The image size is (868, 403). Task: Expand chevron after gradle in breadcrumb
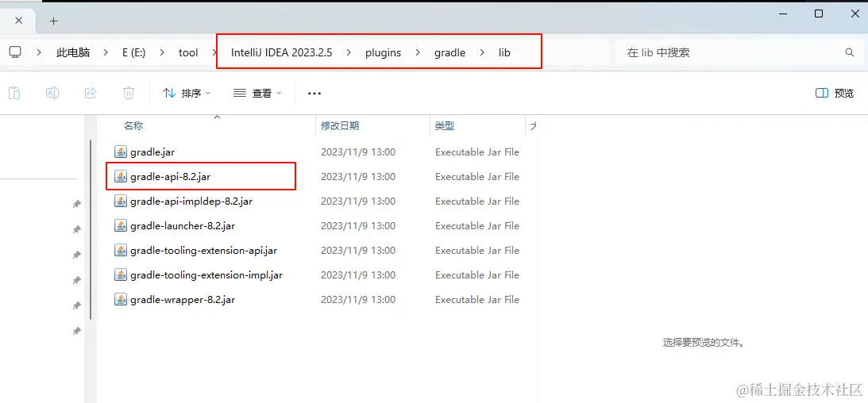point(482,52)
